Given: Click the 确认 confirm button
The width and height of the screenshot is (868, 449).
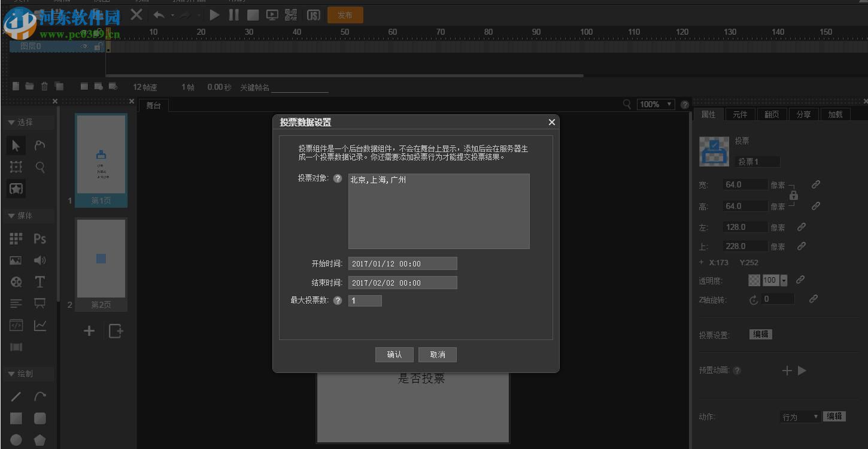Looking at the screenshot, I should coord(394,354).
